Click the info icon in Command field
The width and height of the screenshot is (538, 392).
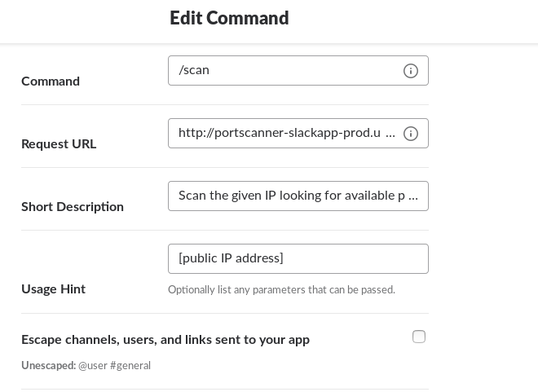(x=410, y=71)
